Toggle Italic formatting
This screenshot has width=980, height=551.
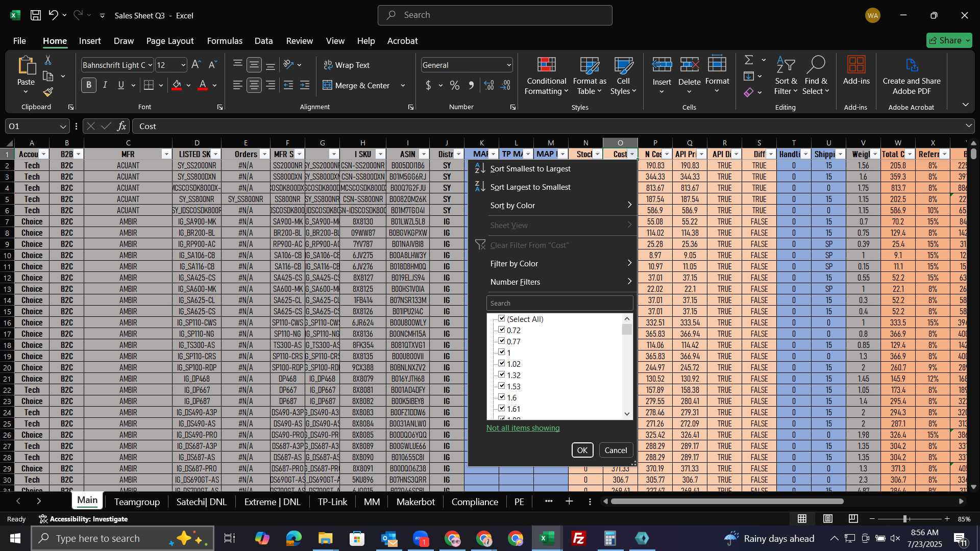pos(105,85)
